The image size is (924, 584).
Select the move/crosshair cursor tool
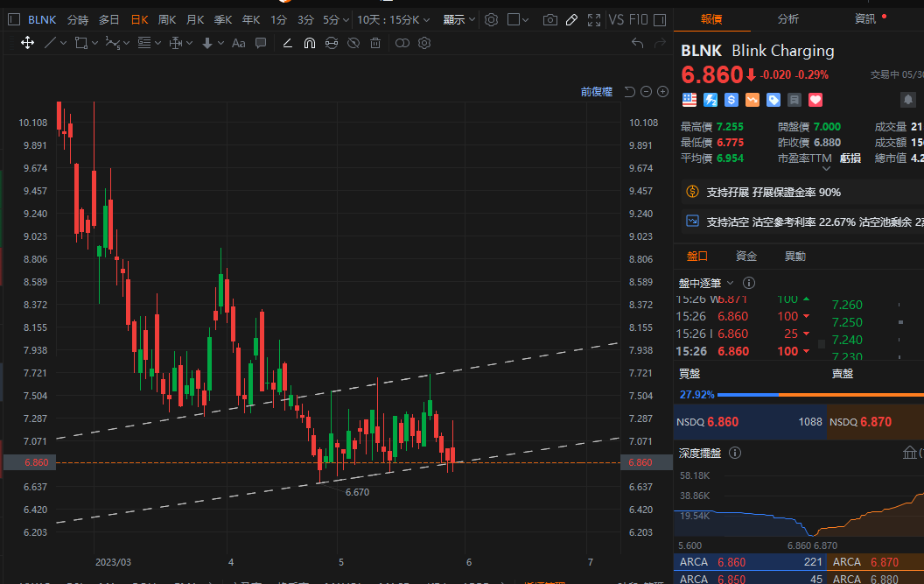point(27,43)
